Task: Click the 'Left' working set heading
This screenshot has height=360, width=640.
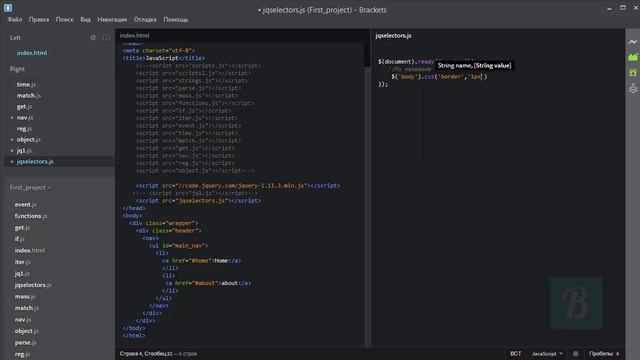Action: point(15,38)
